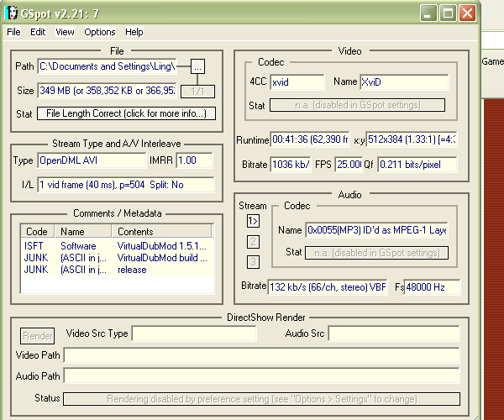Click the Size field showing 349 MB

(107, 91)
